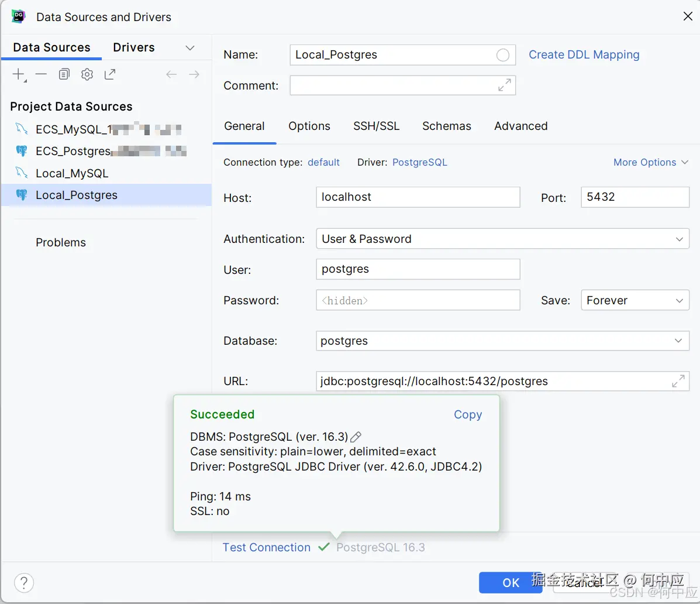Click the Create DDL Mapping link

pyautogui.click(x=584, y=55)
